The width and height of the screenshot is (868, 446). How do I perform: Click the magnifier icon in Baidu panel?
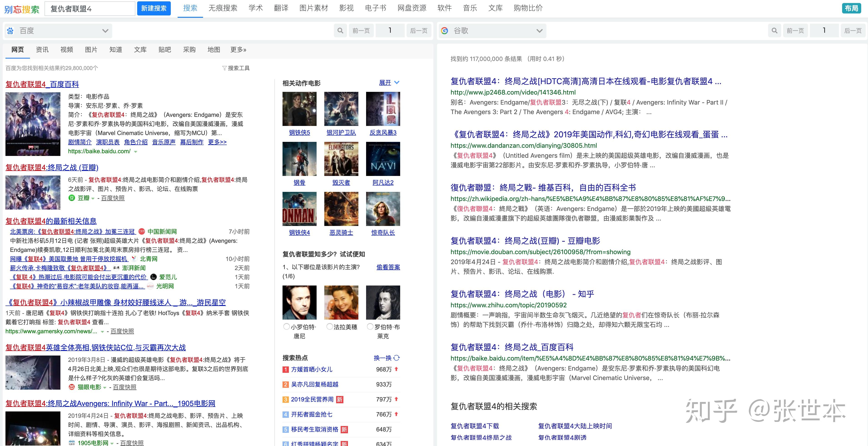point(340,31)
